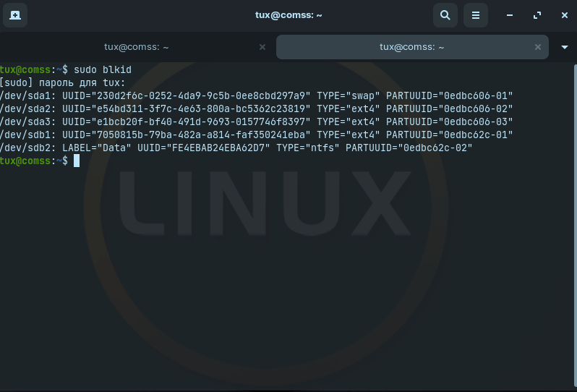577x392 pixels.
Task: Click the /dev/sdb1 device name
Action: tap(27, 135)
